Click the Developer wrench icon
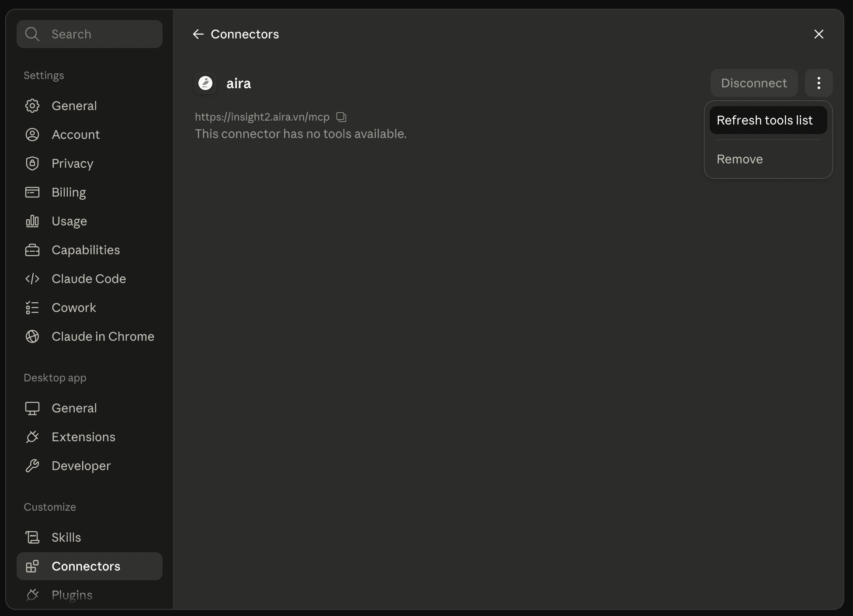Screen dimensions: 853x616 32,466
